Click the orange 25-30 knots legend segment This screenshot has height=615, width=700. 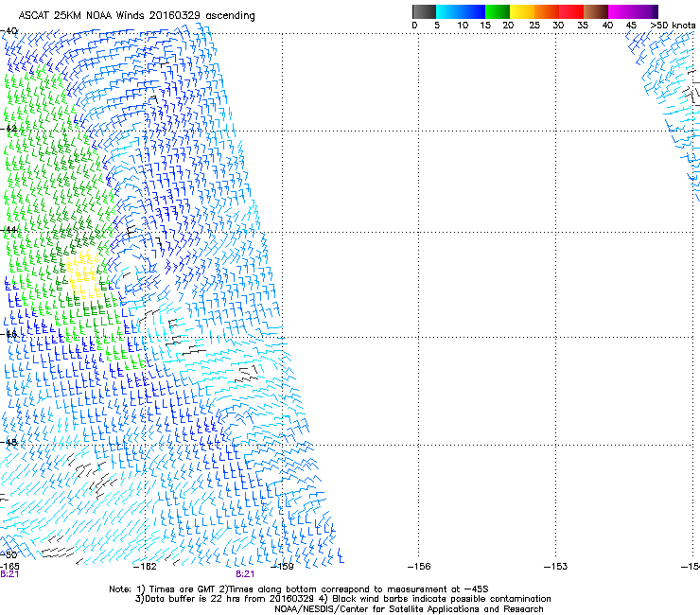547,11
